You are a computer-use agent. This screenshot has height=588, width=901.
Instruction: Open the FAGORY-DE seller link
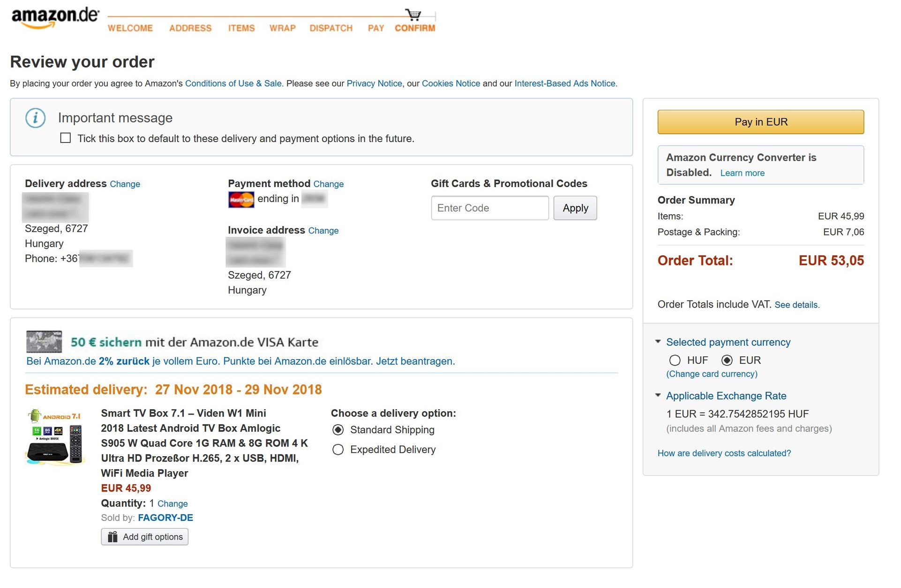165,518
